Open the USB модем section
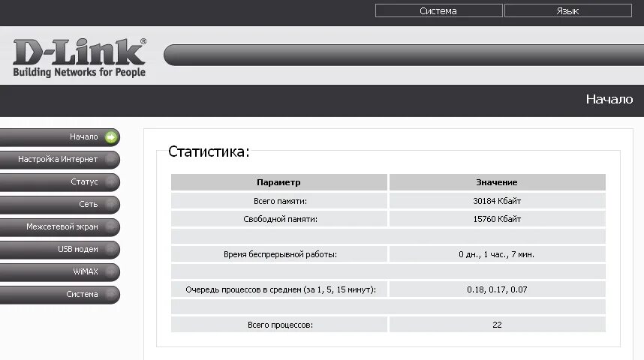Image resolution: width=644 pixels, height=360 pixels. (x=59, y=250)
